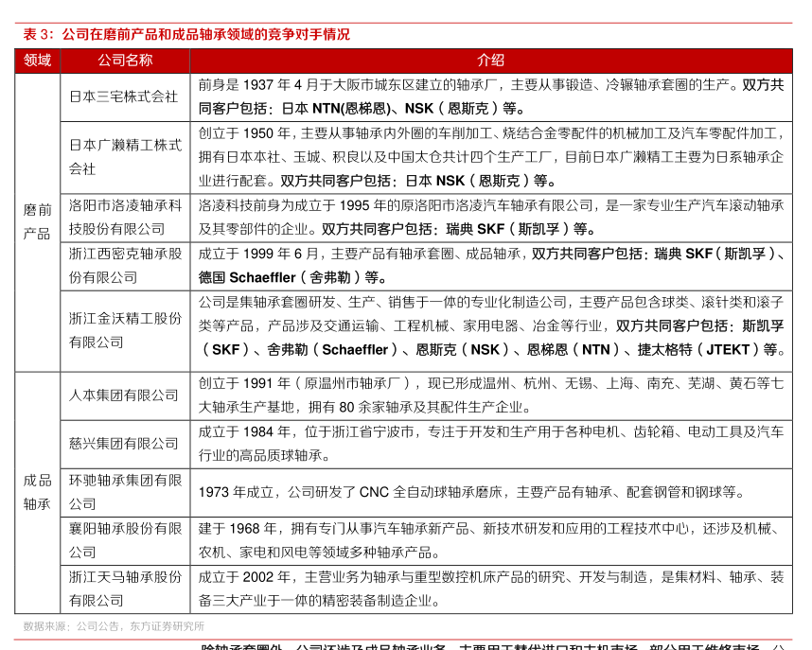This screenshot has width=812, height=650.
Task: Select the 慈兴集团有限公司 company cell
Action: [x=124, y=444]
